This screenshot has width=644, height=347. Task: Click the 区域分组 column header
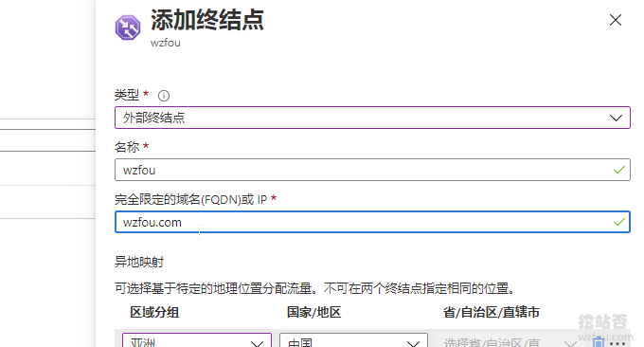[154, 312]
